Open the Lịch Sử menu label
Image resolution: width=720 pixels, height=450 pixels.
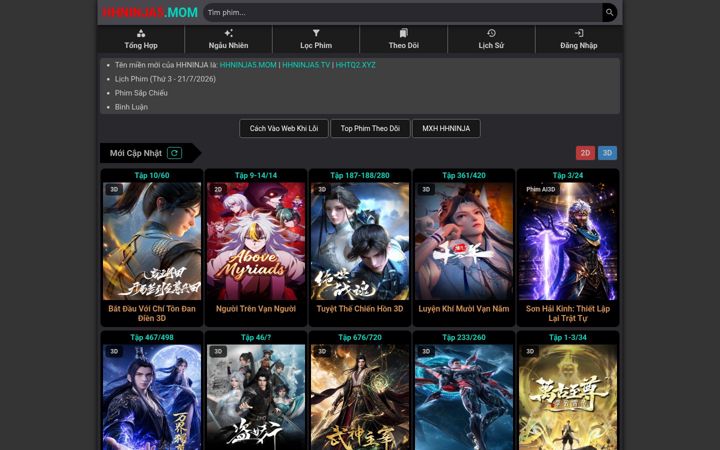(491, 45)
